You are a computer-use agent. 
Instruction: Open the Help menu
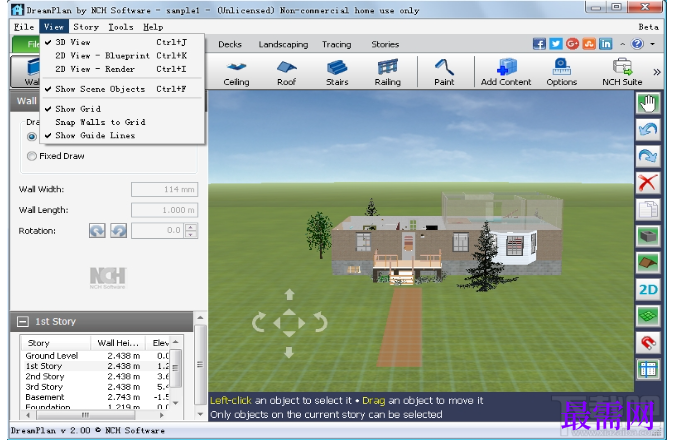(x=153, y=27)
